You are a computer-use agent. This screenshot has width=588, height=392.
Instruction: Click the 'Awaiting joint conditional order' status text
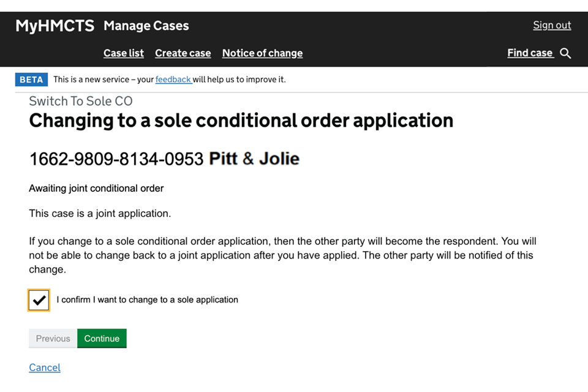click(96, 189)
